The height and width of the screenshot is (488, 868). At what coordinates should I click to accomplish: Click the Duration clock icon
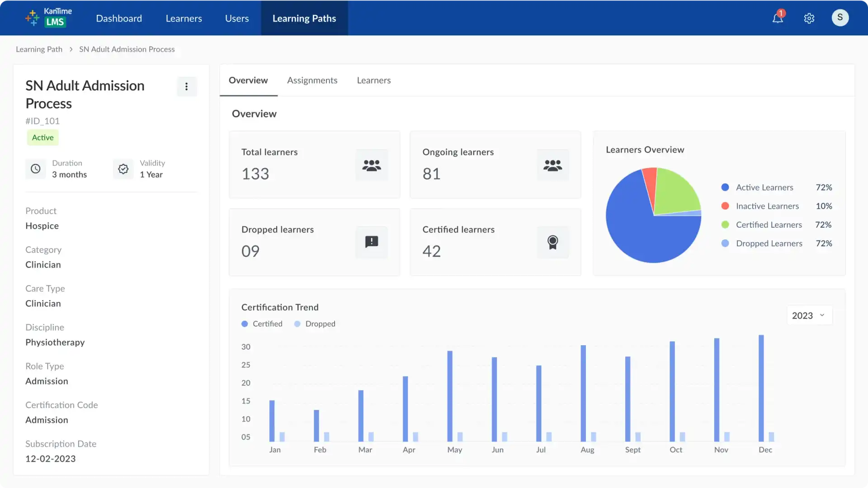36,169
